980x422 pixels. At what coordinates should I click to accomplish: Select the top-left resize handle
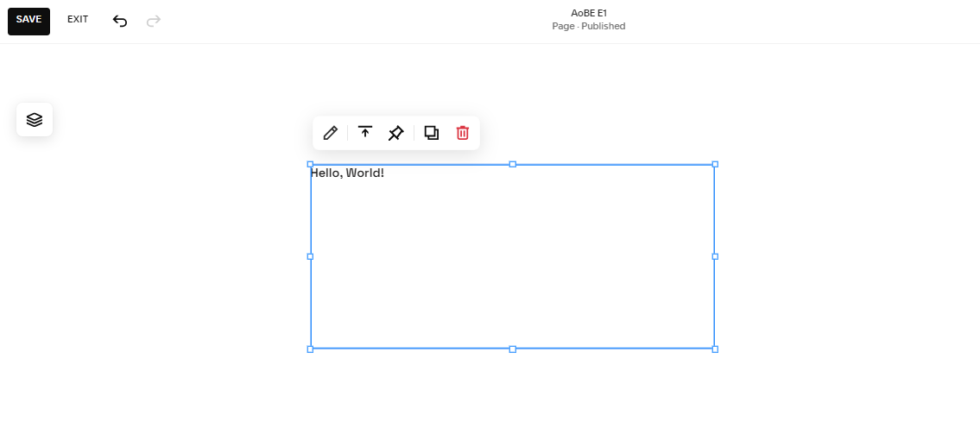[310, 164]
